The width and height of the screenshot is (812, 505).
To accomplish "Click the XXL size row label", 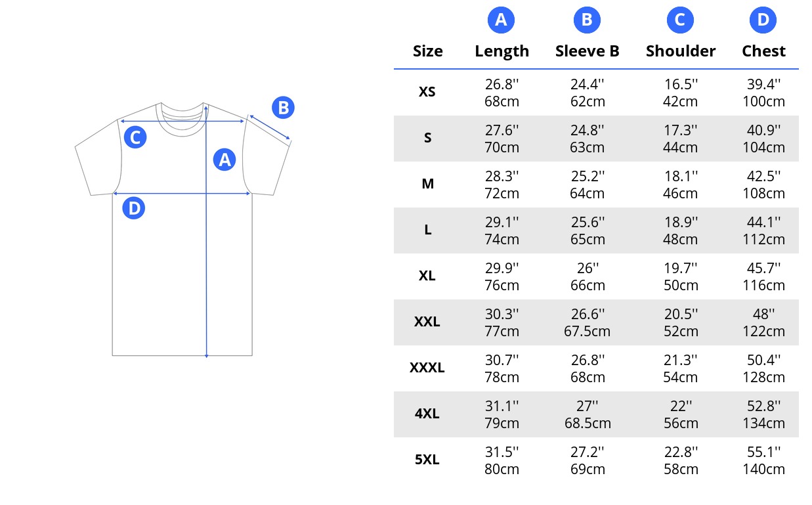I will coord(427,322).
